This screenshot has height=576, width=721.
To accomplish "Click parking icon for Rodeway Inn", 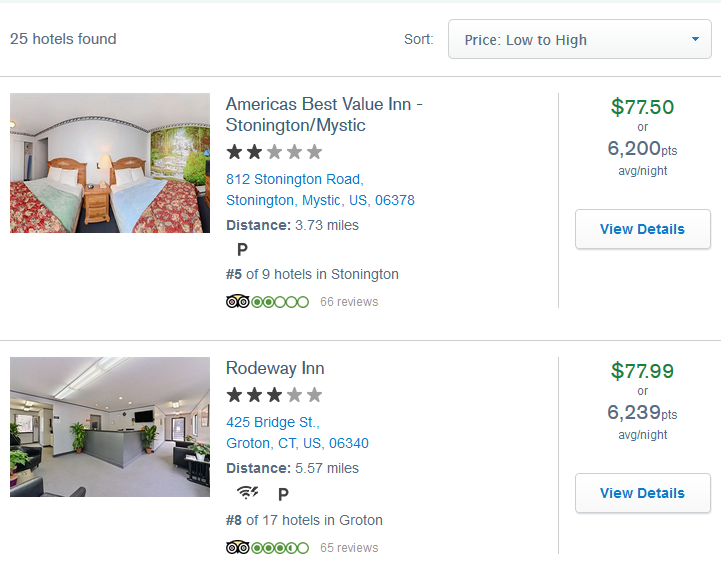I will tap(283, 494).
